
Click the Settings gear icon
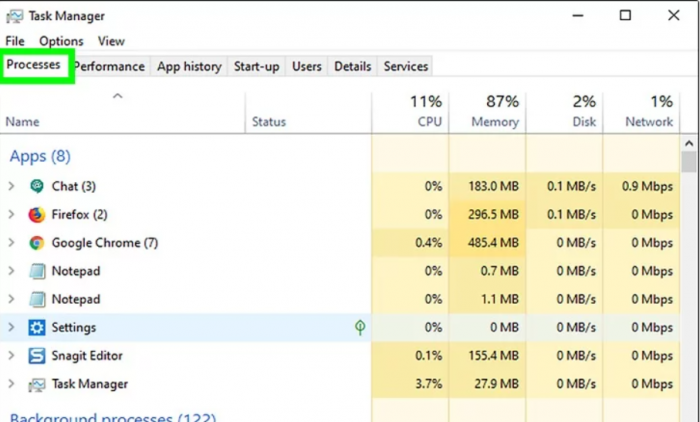pos(37,327)
